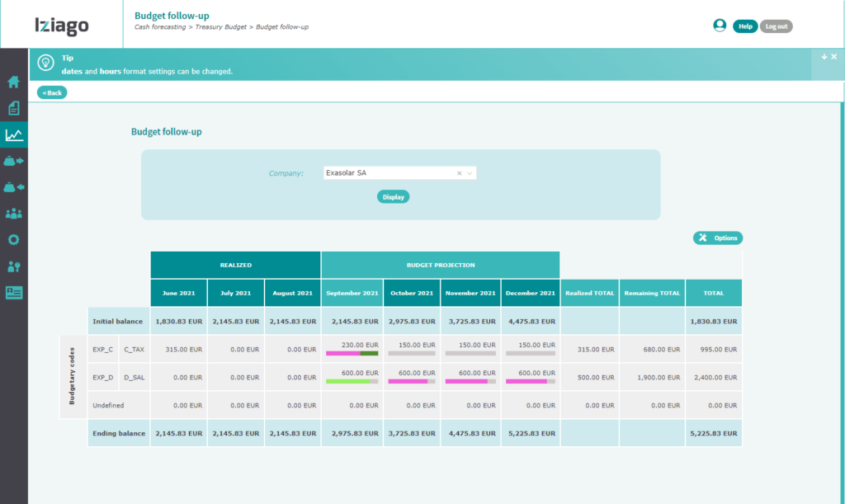Click the purse with right arrow icon
The width and height of the screenshot is (845, 504).
(x=13, y=161)
